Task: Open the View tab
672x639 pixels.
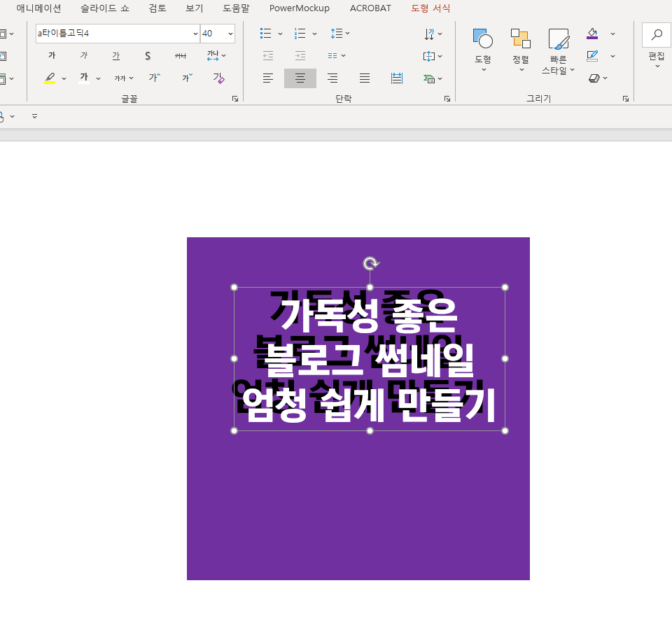Action: [194, 8]
